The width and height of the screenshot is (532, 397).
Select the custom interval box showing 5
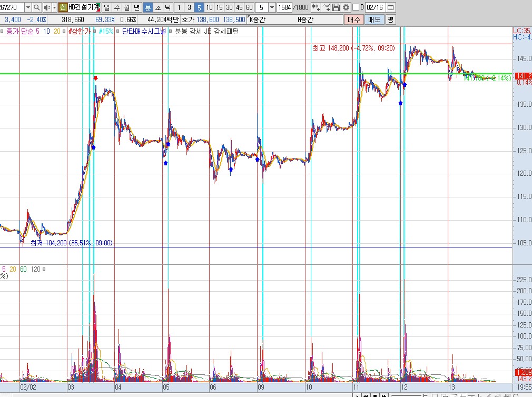(261, 7)
